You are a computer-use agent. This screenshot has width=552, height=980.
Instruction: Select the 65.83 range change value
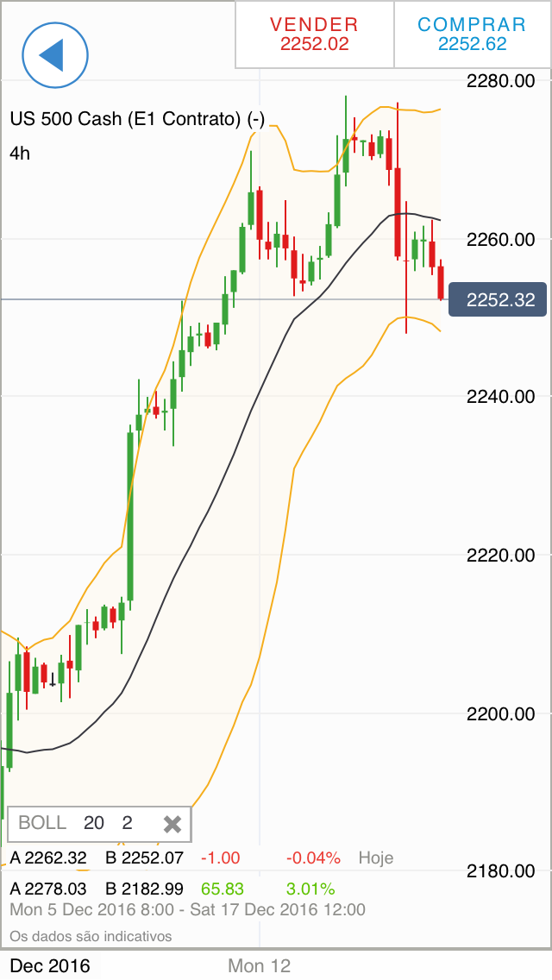tap(222, 889)
